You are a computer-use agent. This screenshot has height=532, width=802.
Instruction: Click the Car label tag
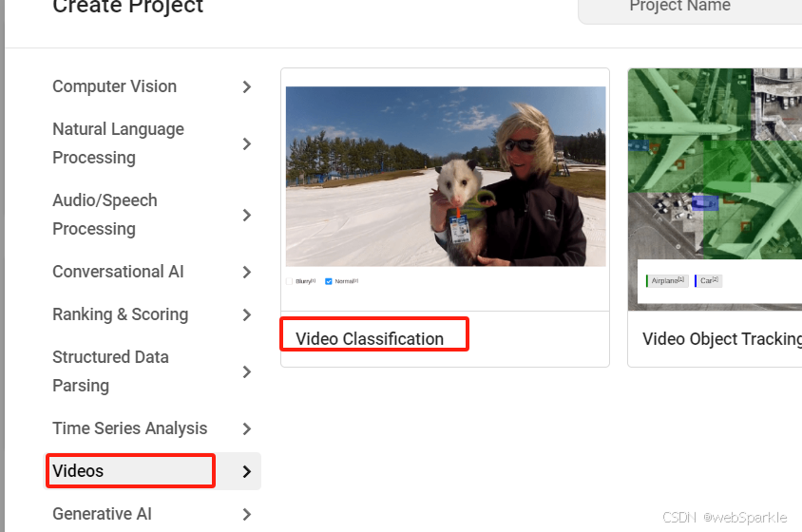[x=708, y=280]
